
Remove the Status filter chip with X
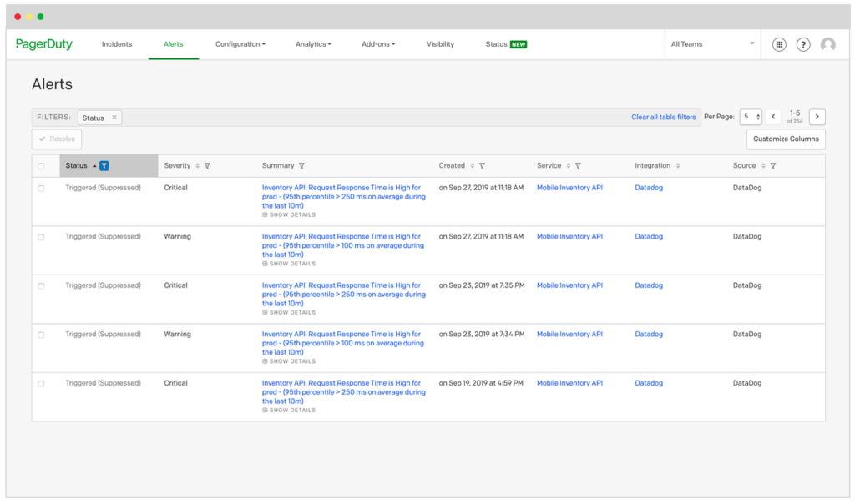tap(114, 118)
